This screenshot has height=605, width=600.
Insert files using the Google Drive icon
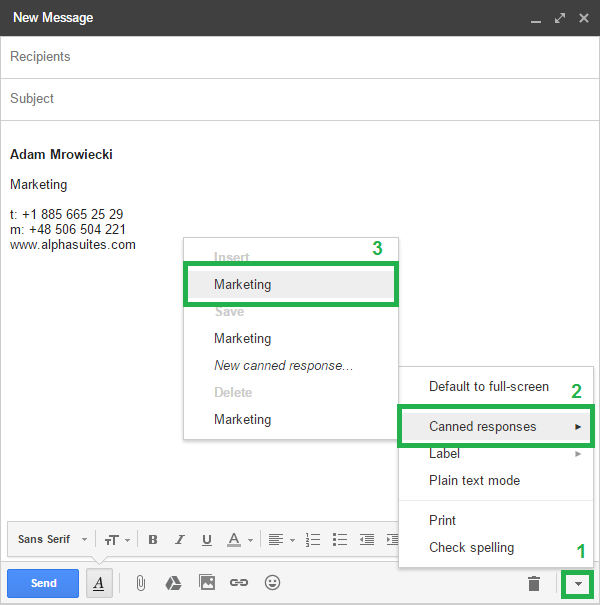pyautogui.click(x=173, y=583)
